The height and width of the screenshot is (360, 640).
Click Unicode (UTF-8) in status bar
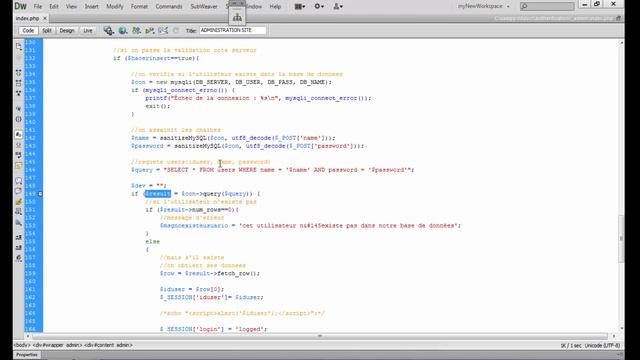(602, 346)
